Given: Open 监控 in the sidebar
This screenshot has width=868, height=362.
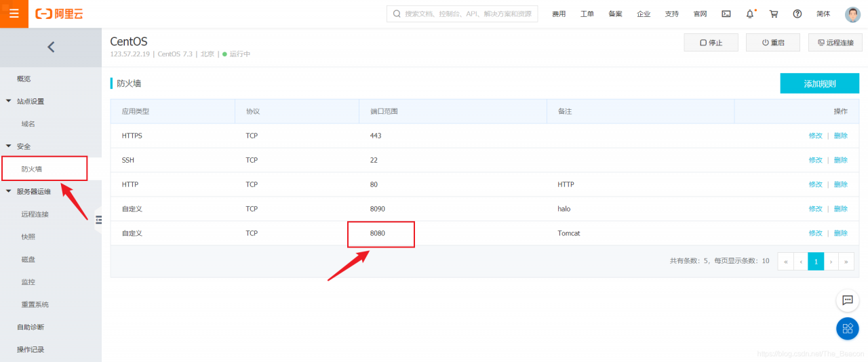Looking at the screenshot, I should 28,282.
